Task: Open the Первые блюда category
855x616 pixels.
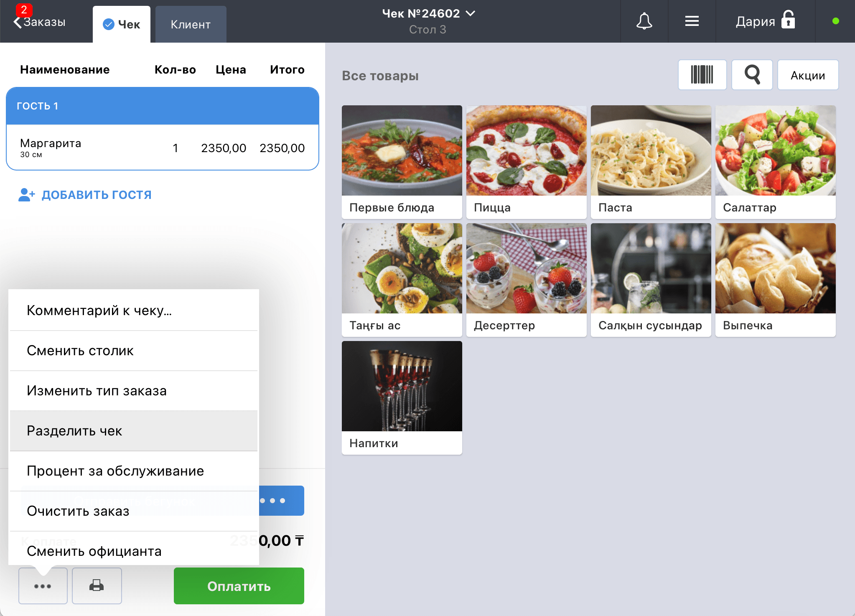Action: (x=402, y=162)
